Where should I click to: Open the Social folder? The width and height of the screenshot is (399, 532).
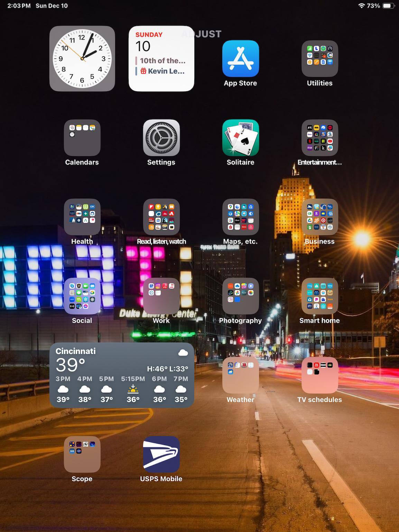coord(82,296)
